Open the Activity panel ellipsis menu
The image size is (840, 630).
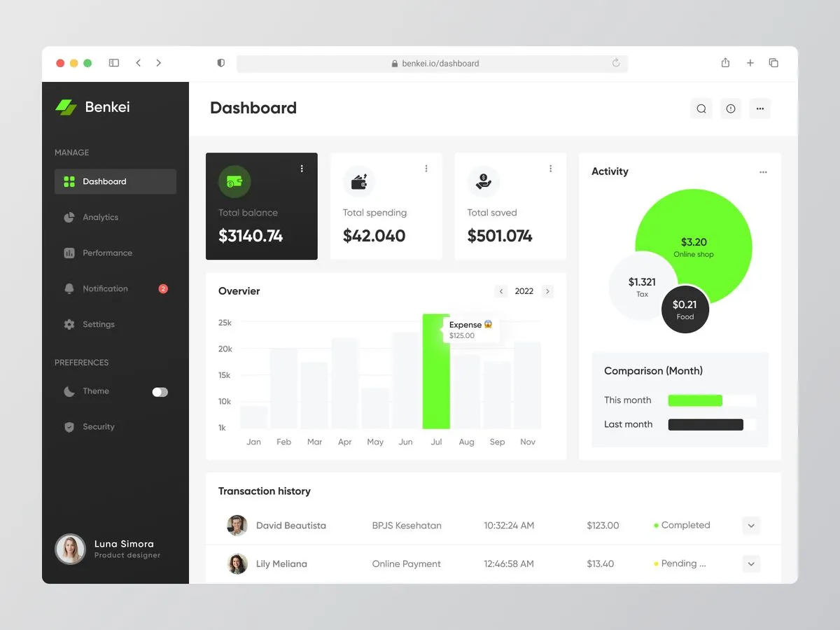coord(763,171)
